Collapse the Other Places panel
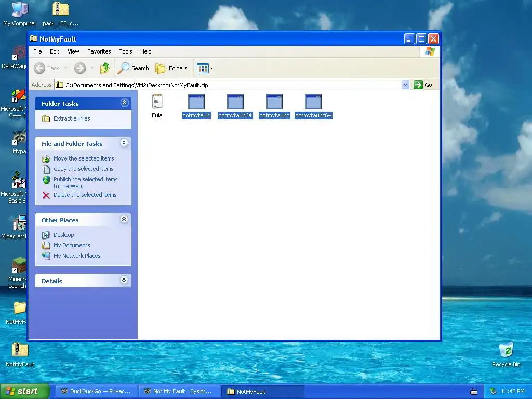Image resolution: width=532 pixels, height=399 pixels. (x=124, y=219)
